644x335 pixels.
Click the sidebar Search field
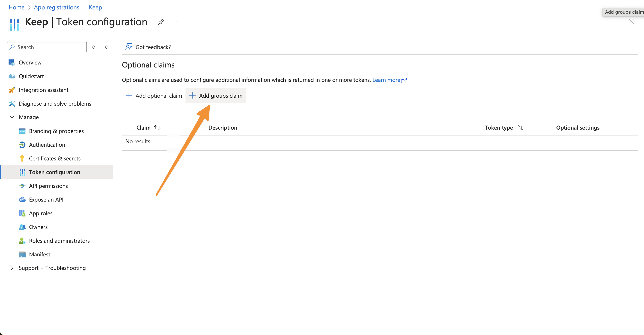click(x=47, y=47)
